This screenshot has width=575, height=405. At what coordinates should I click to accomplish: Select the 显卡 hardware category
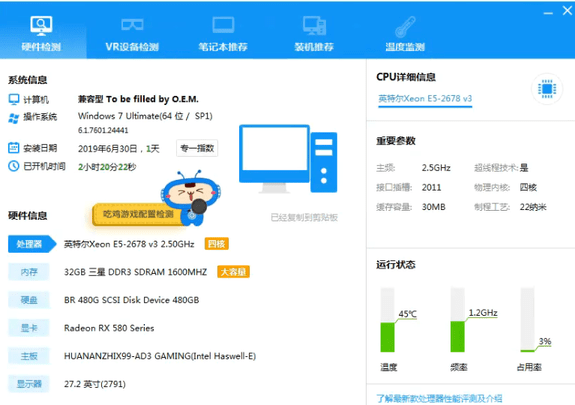(x=29, y=328)
